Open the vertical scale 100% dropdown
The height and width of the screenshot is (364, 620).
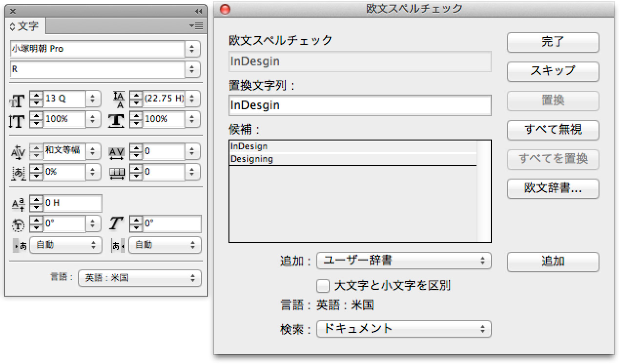(93, 119)
